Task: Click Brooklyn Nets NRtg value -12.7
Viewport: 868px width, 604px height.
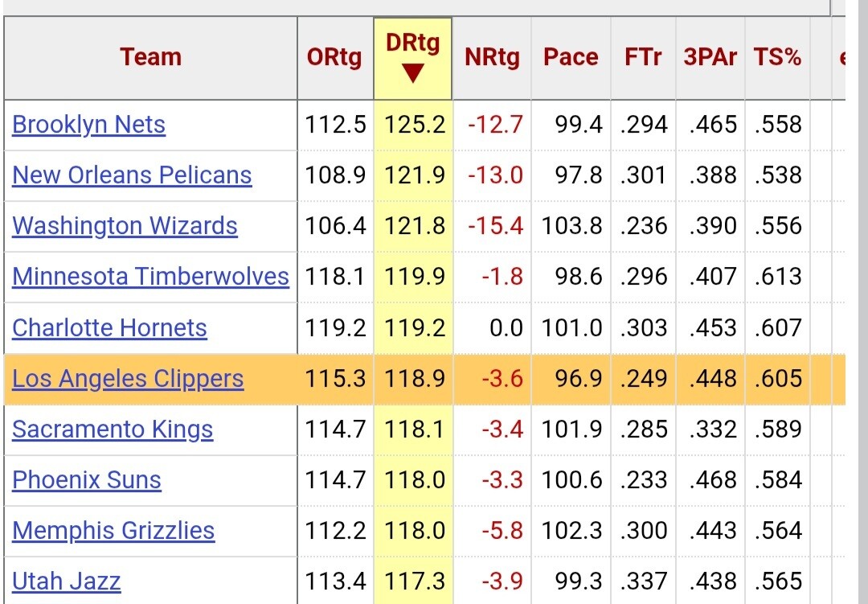Action: (x=494, y=125)
